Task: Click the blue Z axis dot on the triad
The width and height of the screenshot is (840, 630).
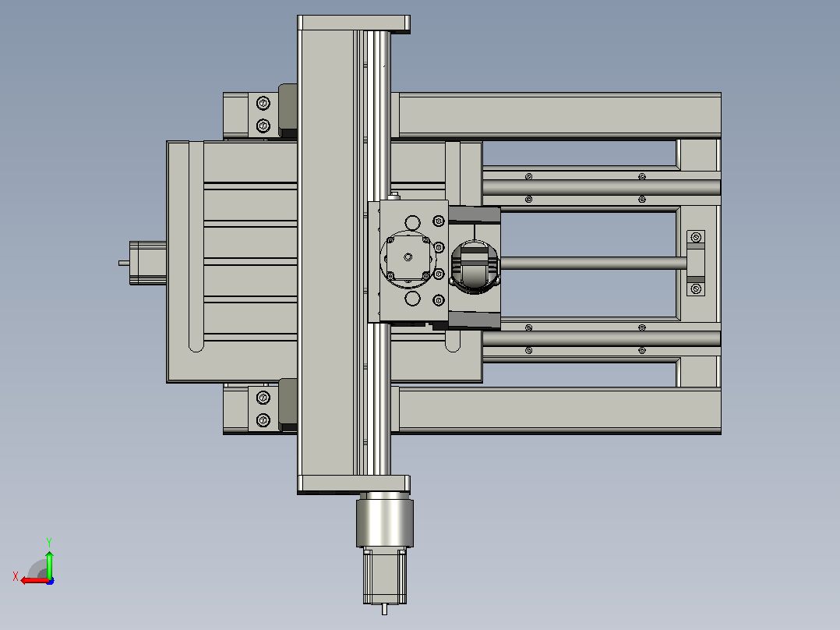Action: tap(50, 581)
